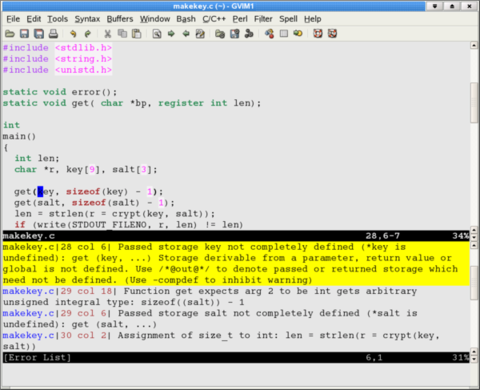Open the Syntax menu
The width and height of the screenshot is (480, 390).
coord(87,19)
